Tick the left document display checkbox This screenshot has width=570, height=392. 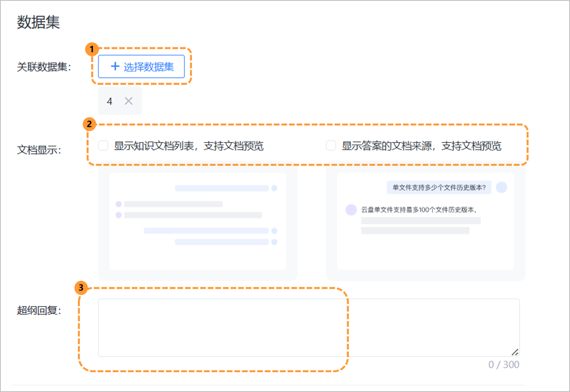(x=103, y=146)
